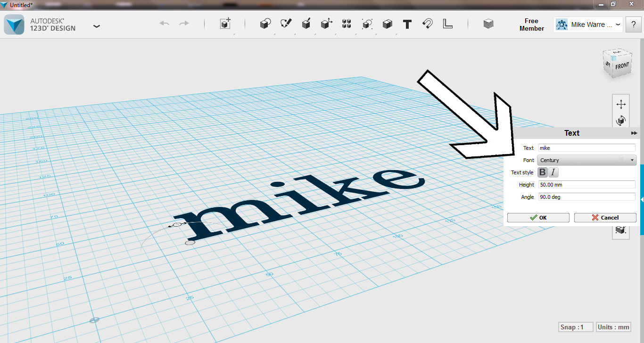Select the Text tool in toolbar
The height and width of the screenshot is (343, 644).
(x=407, y=24)
